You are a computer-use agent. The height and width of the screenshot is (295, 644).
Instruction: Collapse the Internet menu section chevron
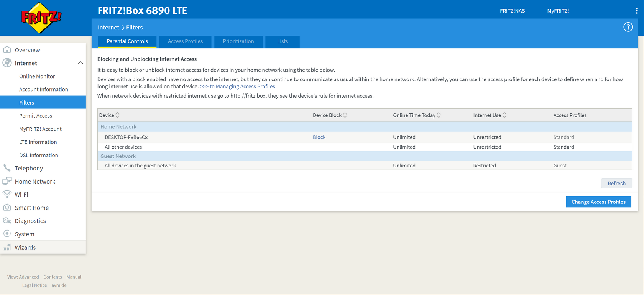[x=80, y=63]
